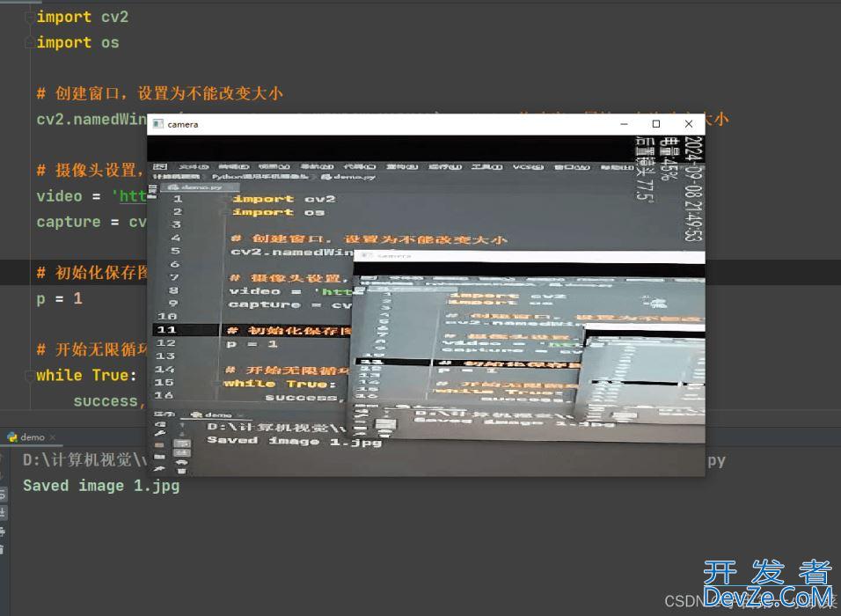Click the Python icon on demo run tab
Viewport: 841px width, 616px height.
pos(11,437)
